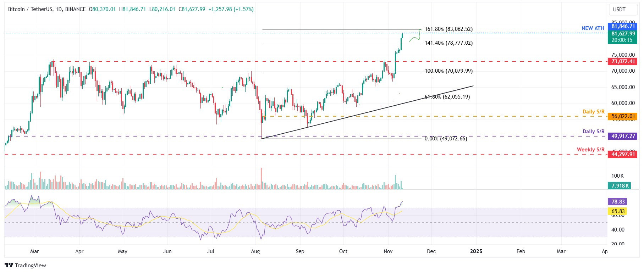Viewport: 644px width, 273px height.
Task: Click the Apr label left of May
Action: (79, 251)
